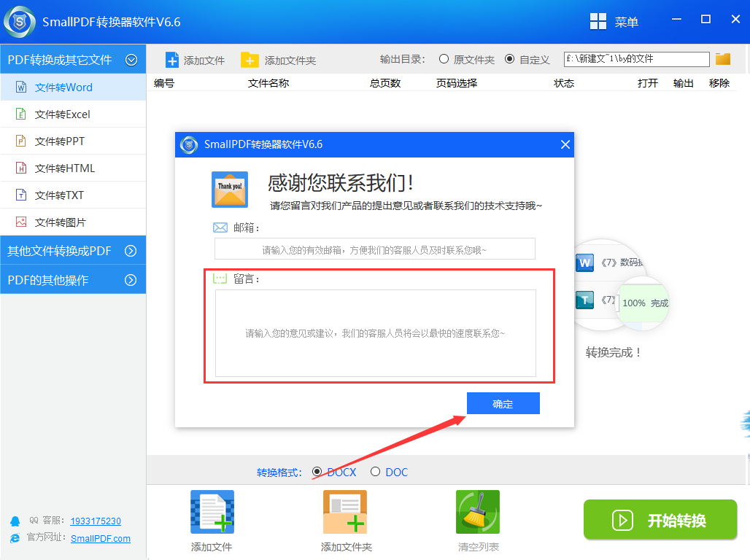
Task: Open the 菜单 grid menu icon
Action: (x=598, y=22)
